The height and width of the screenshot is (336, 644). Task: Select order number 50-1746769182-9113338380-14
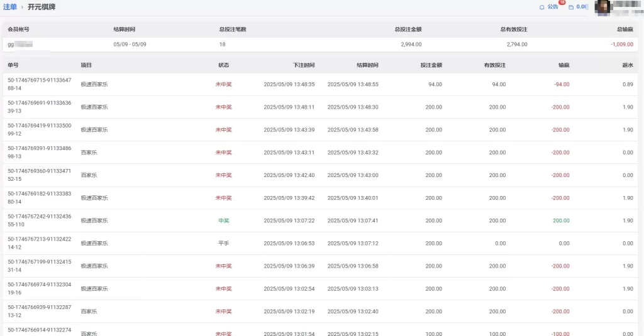40,198
